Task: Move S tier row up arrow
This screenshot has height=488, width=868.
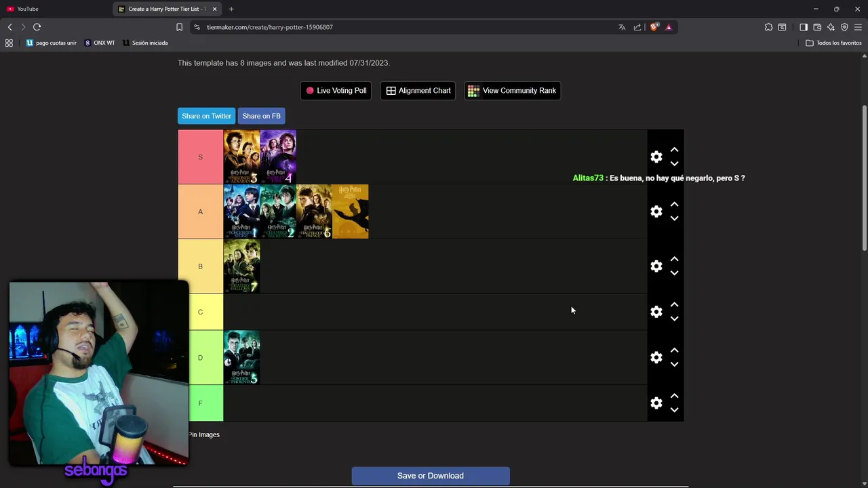Action: (674, 150)
